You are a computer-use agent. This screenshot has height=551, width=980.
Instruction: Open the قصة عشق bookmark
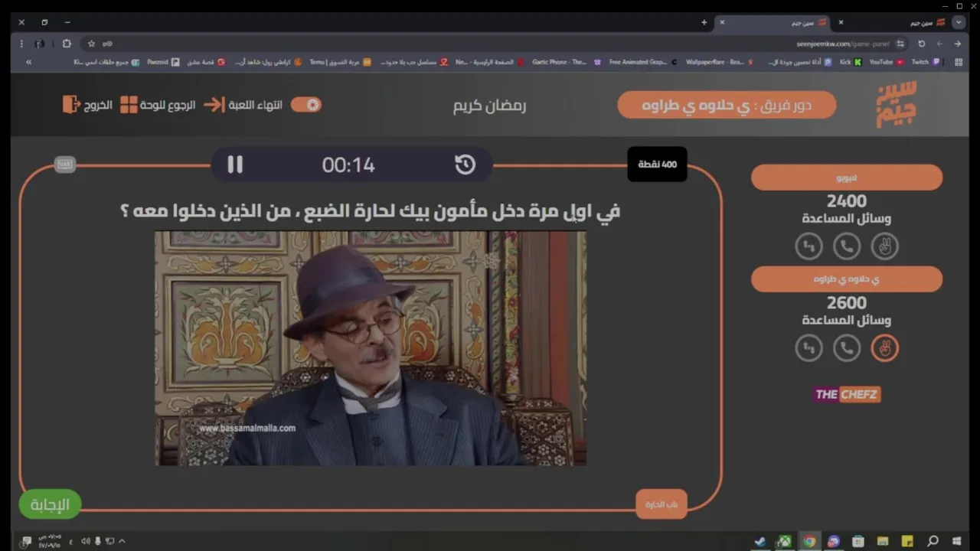206,62
